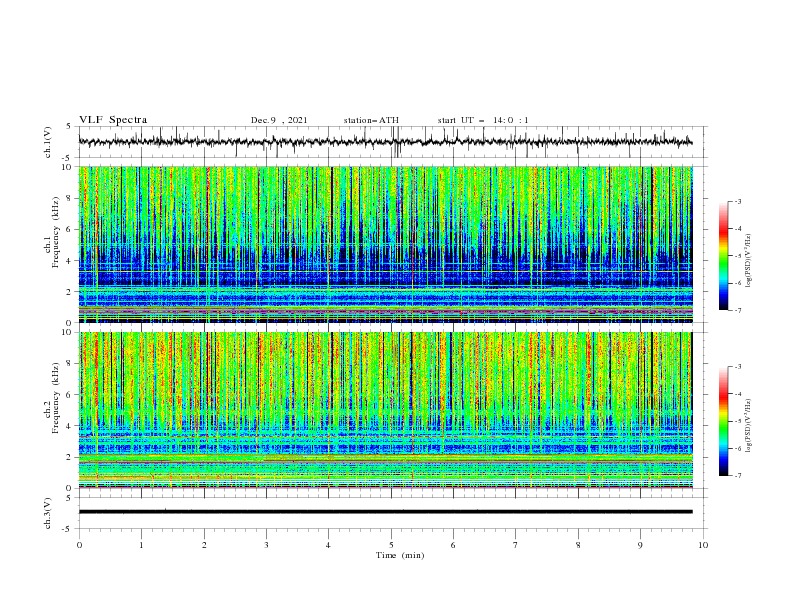
Task: Click time axis tick label '8'
Action: point(578,545)
